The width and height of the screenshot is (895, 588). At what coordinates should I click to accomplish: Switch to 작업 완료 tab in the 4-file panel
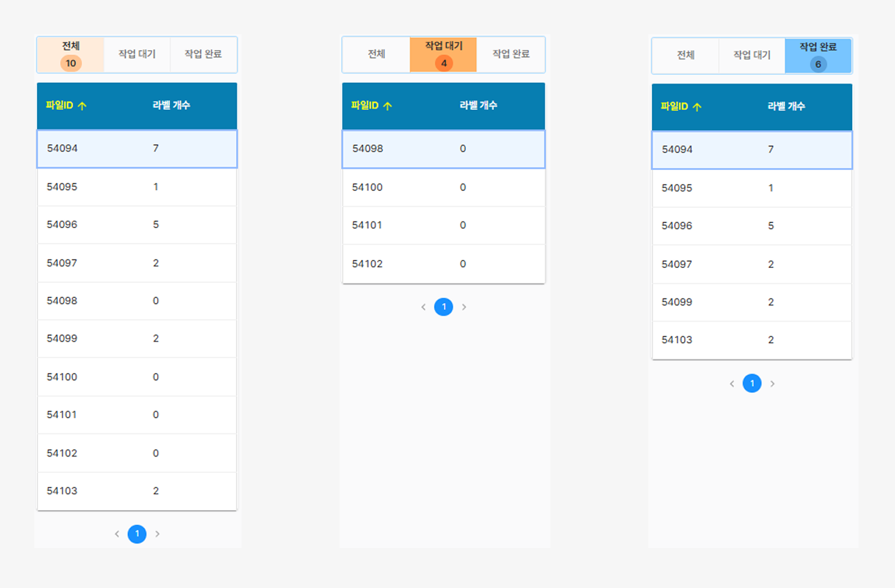point(511,54)
